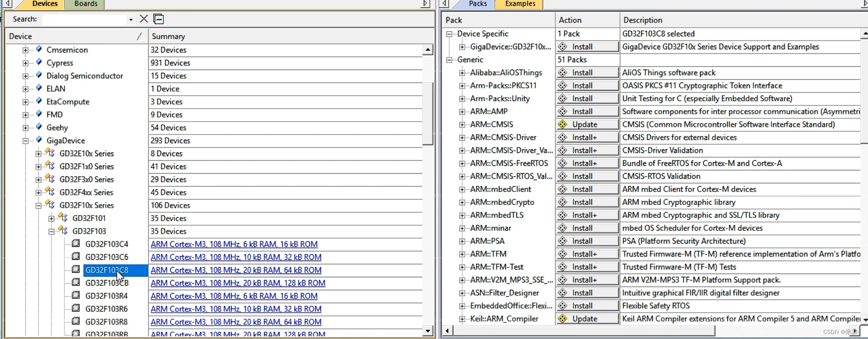Collapse the GD32F10x Series node

point(38,205)
